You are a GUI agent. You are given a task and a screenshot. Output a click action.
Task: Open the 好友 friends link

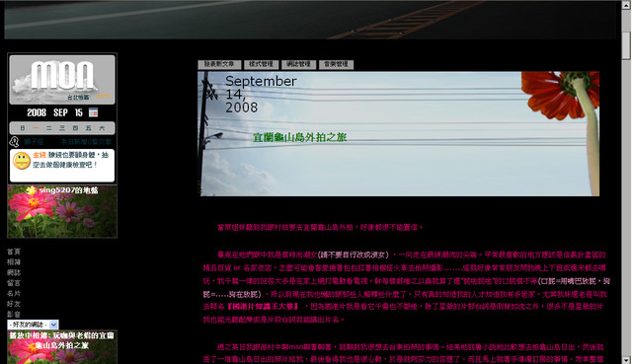point(13,304)
